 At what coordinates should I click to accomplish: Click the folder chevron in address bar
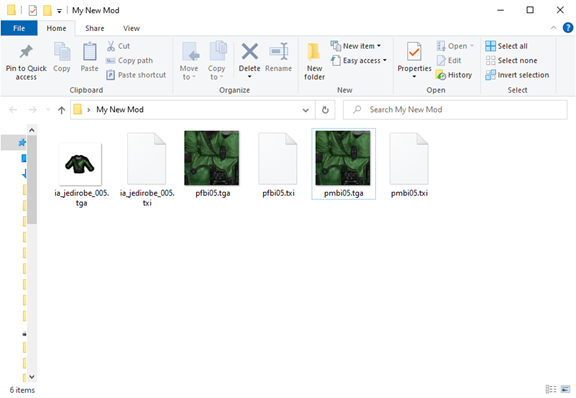89,110
